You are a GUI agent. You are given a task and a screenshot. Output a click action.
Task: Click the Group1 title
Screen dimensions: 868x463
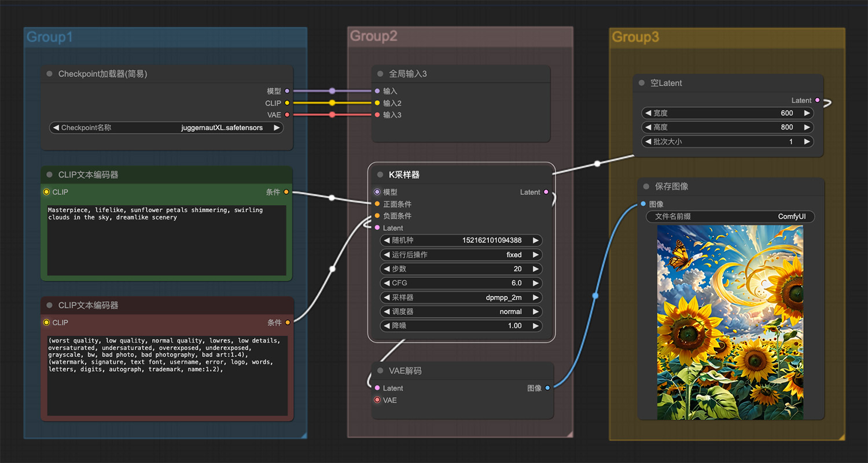[x=50, y=38]
